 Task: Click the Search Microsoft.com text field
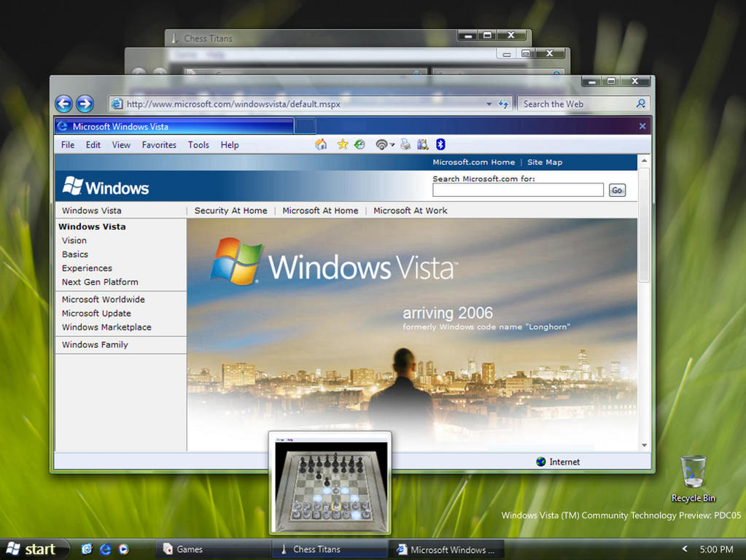518,190
